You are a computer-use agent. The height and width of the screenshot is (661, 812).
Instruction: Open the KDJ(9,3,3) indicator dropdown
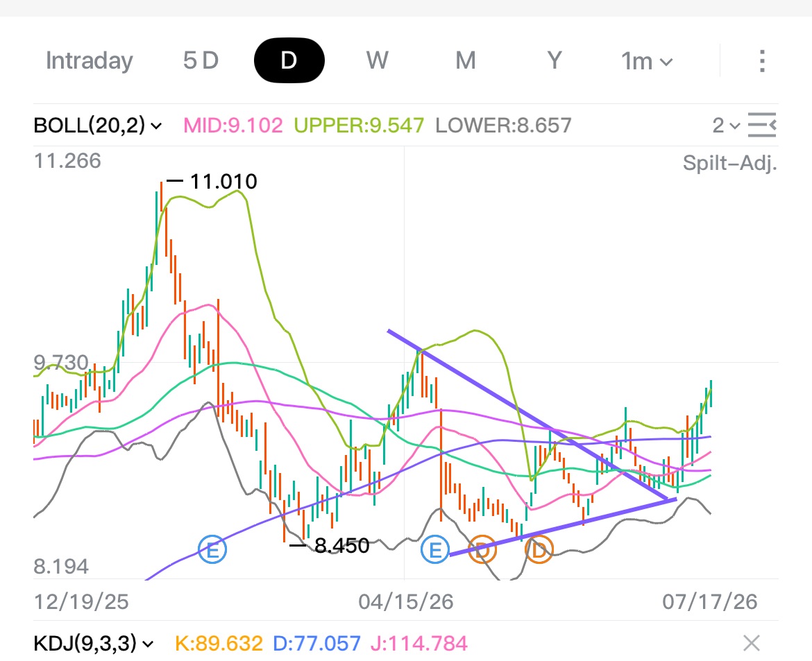click(94, 644)
